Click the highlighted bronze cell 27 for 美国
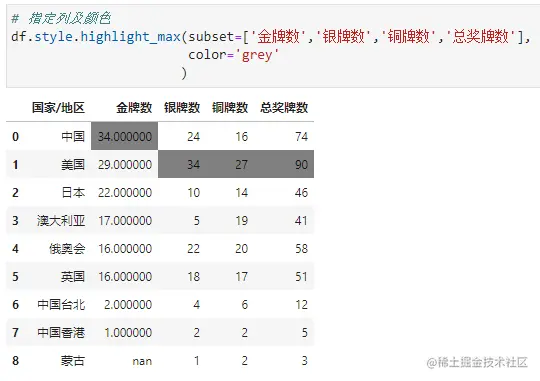 point(230,164)
